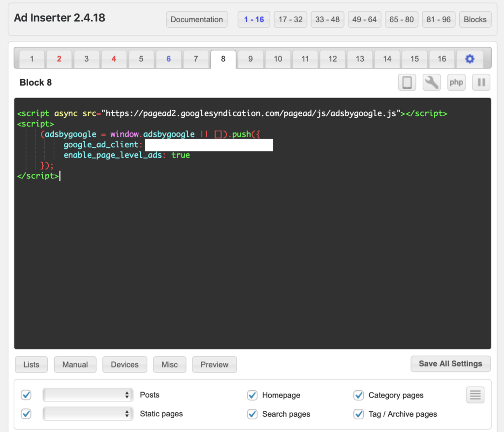Click the wrench tools icon
The height and width of the screenshot is (432, 504).
pos(431,82)
